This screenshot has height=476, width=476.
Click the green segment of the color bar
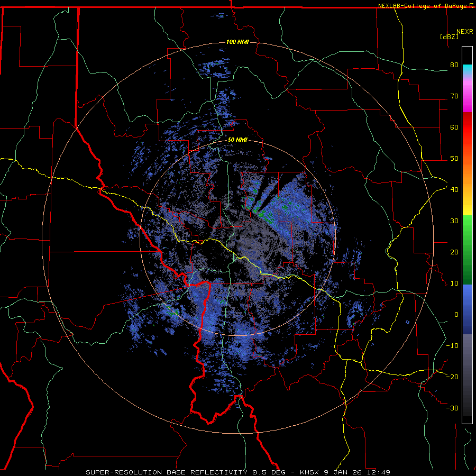pos(467,250)
